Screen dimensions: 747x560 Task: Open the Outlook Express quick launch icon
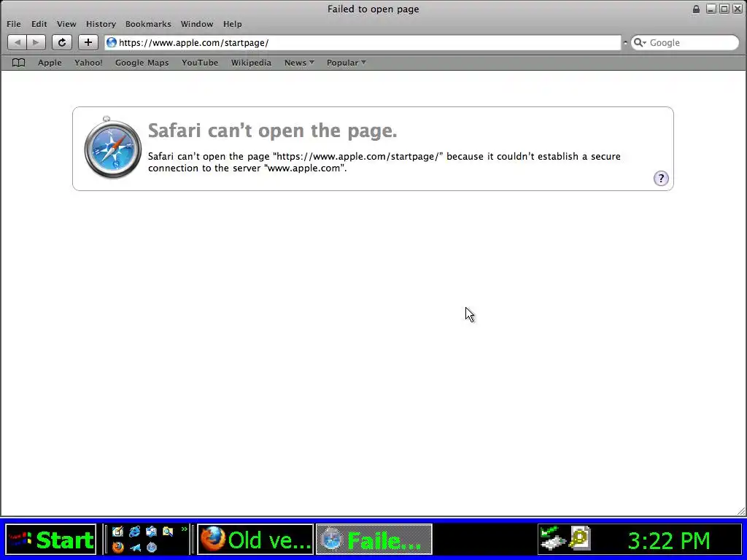click(x=152, y=532)
